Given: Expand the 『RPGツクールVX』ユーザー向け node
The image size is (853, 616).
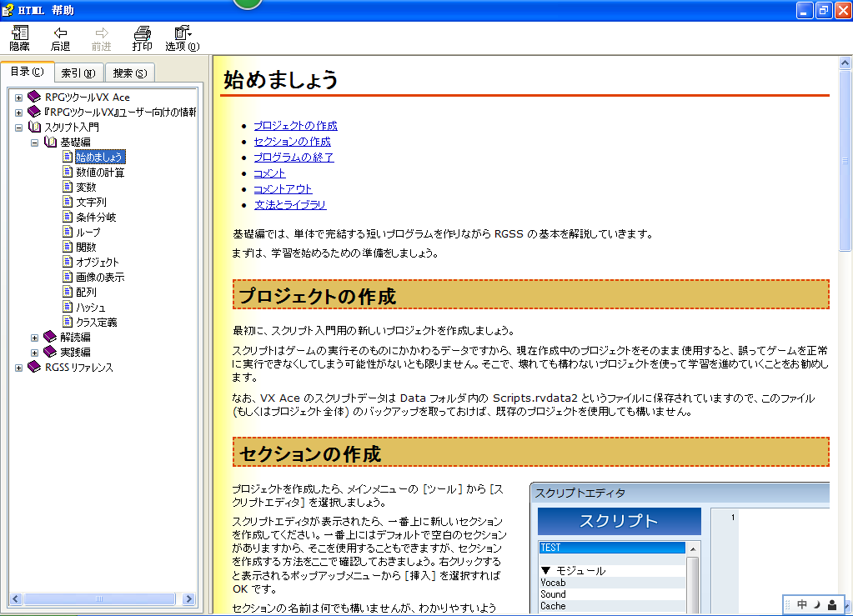Looking at the screenshot, I should (18, 113).
